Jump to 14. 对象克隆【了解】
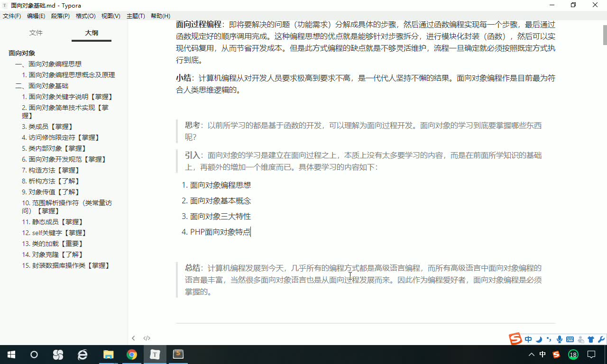This screenshot has width=607, height=364. click(x=53, y=255)
